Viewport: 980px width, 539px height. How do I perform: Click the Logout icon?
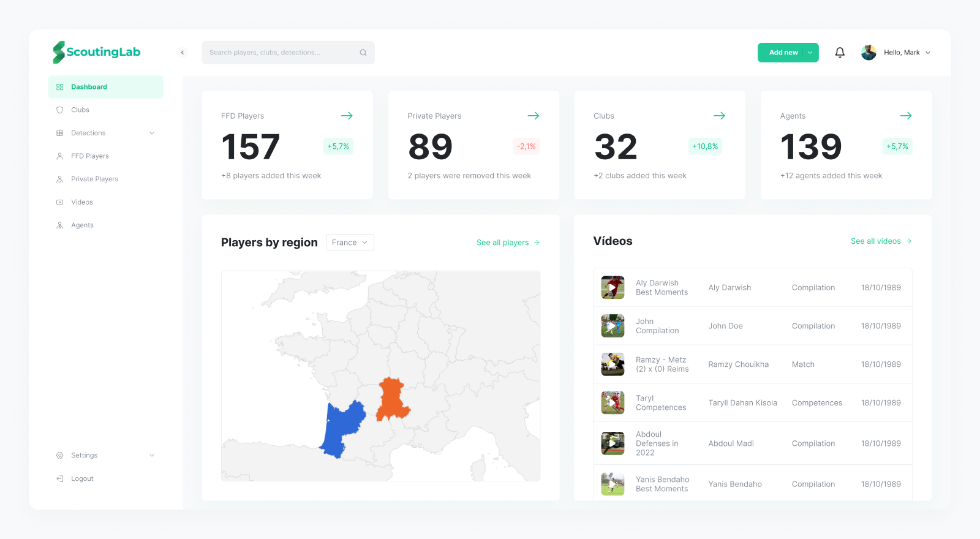[59, 479]
